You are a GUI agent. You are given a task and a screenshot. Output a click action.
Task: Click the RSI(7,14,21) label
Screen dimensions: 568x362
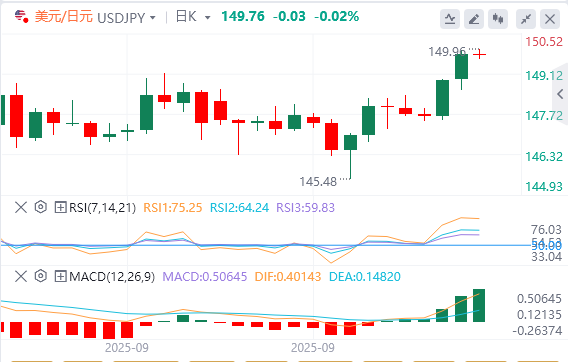coord(103,208)
